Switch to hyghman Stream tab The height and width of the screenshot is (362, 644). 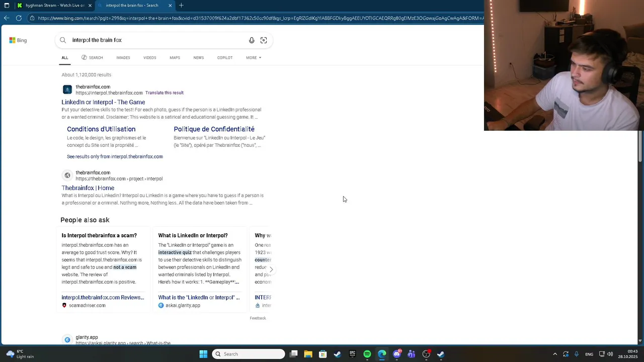pyautogui.click(x=54, y=6)
